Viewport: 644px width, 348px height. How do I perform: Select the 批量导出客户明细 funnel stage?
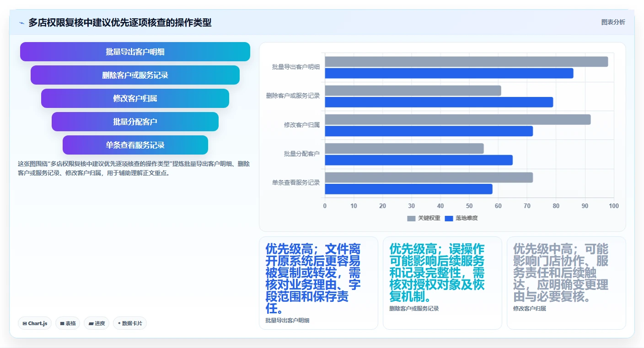click(135, 52)
